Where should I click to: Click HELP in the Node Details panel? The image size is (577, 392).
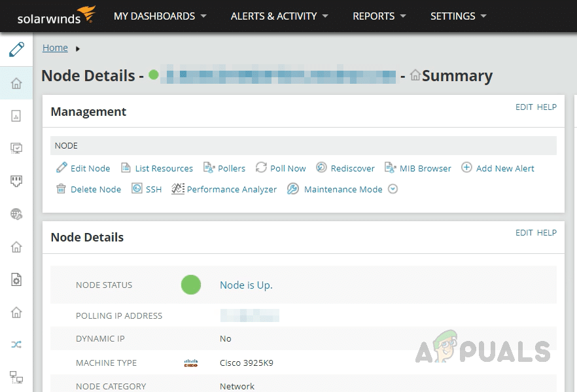pyautogui.click(x=547, y=233)
